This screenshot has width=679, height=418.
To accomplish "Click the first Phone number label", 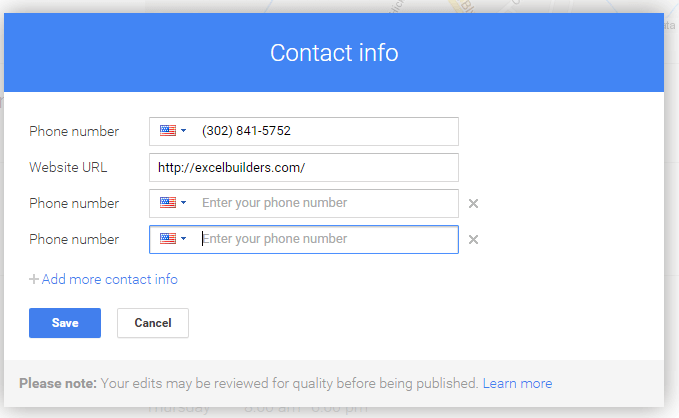I will (x=74, y=131).
